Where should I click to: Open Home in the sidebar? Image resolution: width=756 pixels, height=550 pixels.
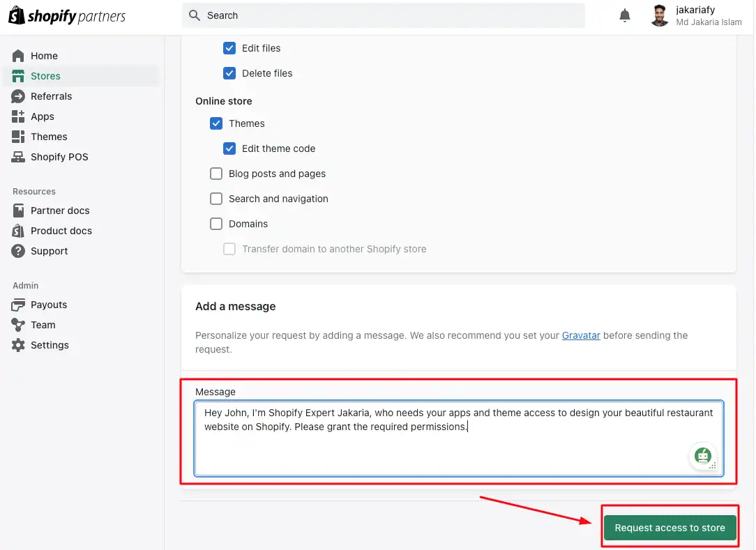(x=81, y=56)
